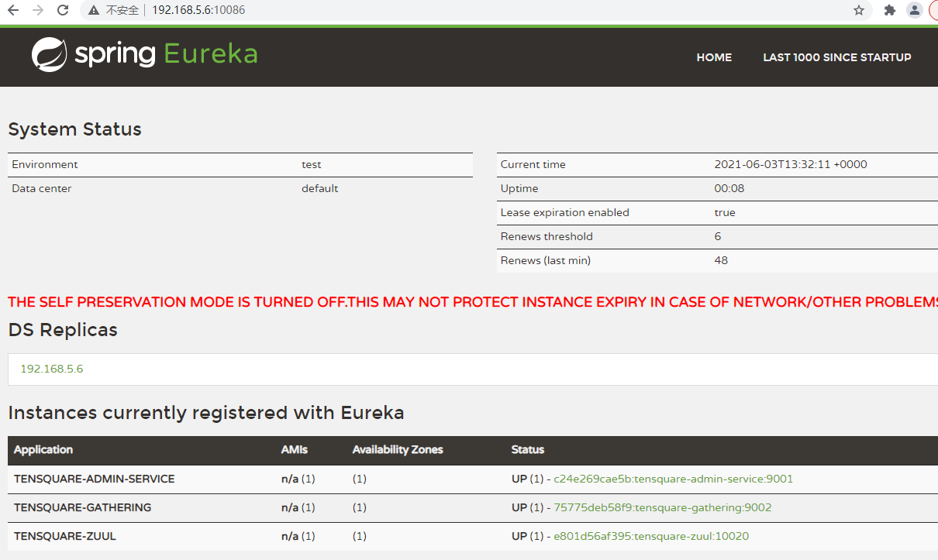
Task: Click the Lease expiration enabled label
Action: 565,212
